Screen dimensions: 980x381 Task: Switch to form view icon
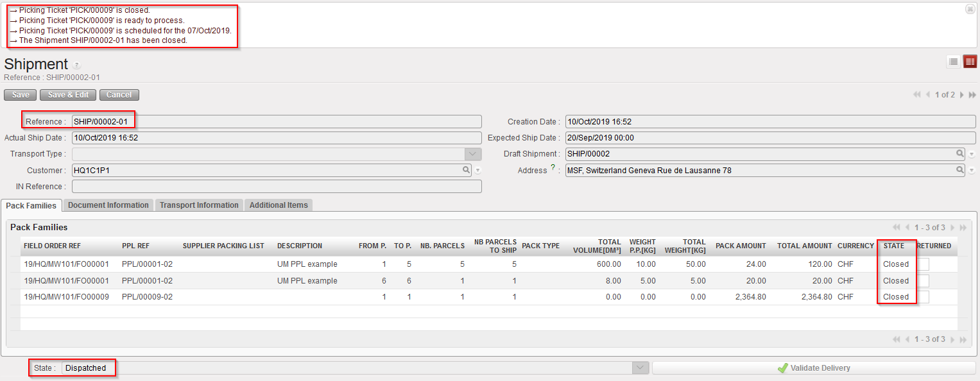[x=970, y=62]
